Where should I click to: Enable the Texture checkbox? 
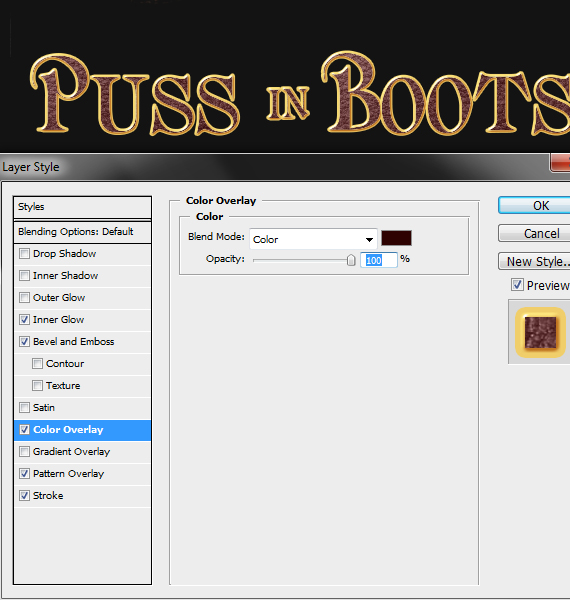coord(37,386)
